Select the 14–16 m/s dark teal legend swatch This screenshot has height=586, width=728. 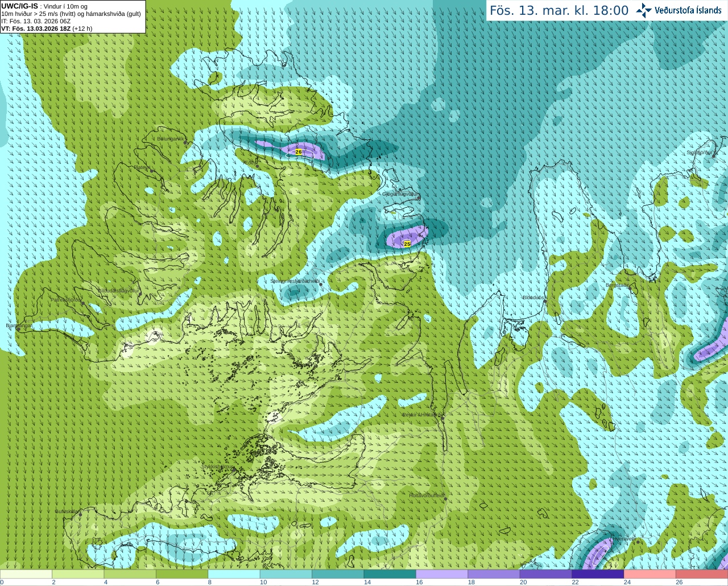pos(390,574)
